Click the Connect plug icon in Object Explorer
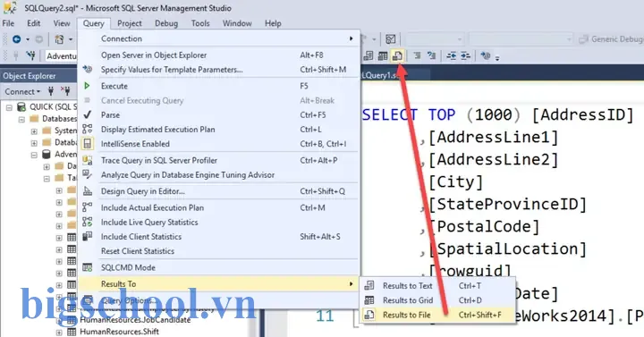 point(51,91)
